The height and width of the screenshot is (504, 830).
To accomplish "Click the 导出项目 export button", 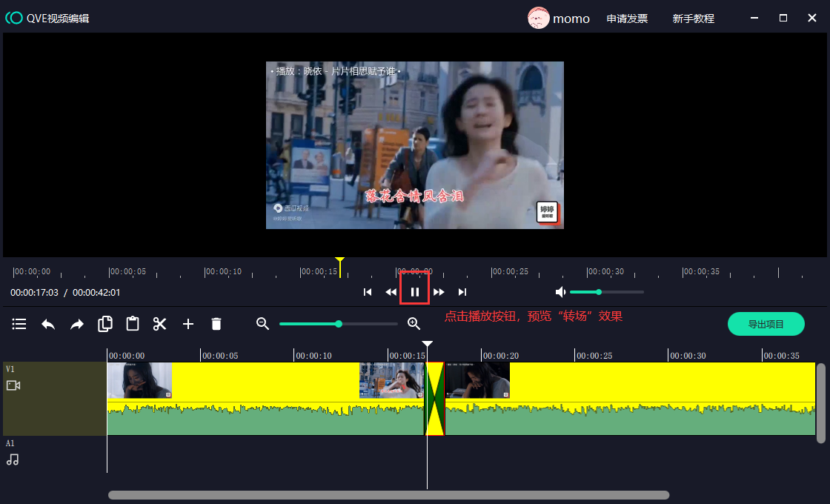I will coord(766,324).
